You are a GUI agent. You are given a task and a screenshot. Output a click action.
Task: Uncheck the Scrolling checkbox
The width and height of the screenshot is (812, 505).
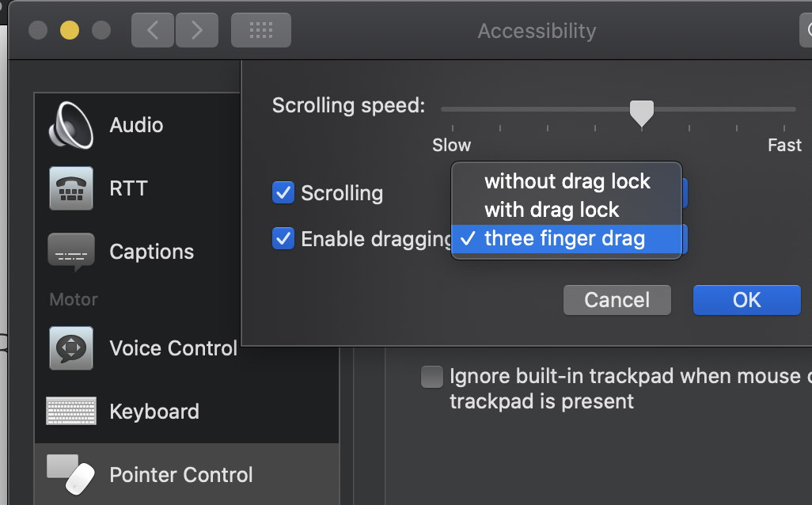point(283,192)
